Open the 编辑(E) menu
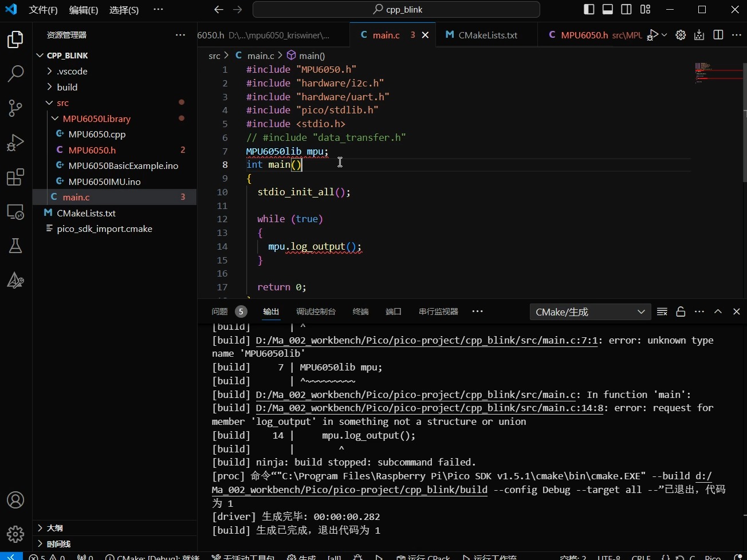This screenshot has width=747, height=560. point(84,10)
